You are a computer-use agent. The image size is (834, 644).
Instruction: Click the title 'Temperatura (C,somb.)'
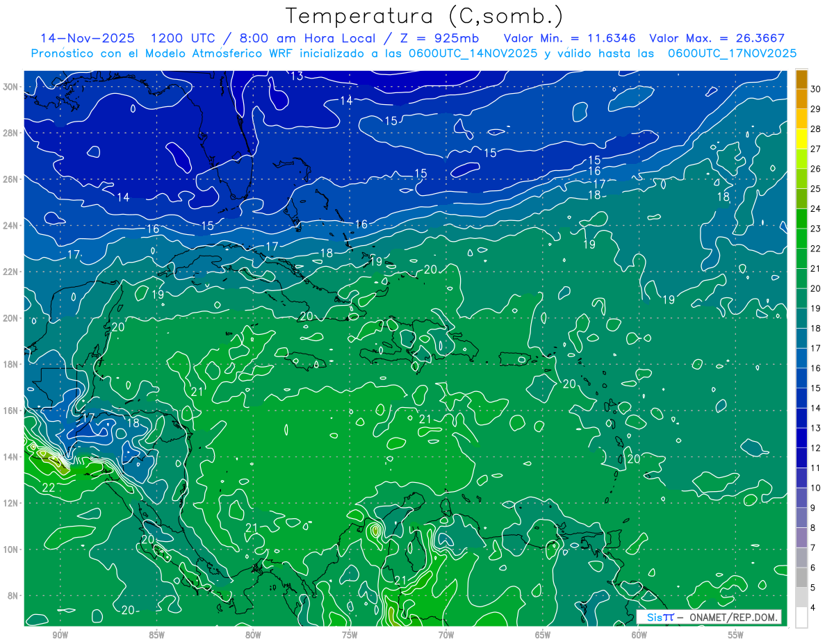(425, 17)
